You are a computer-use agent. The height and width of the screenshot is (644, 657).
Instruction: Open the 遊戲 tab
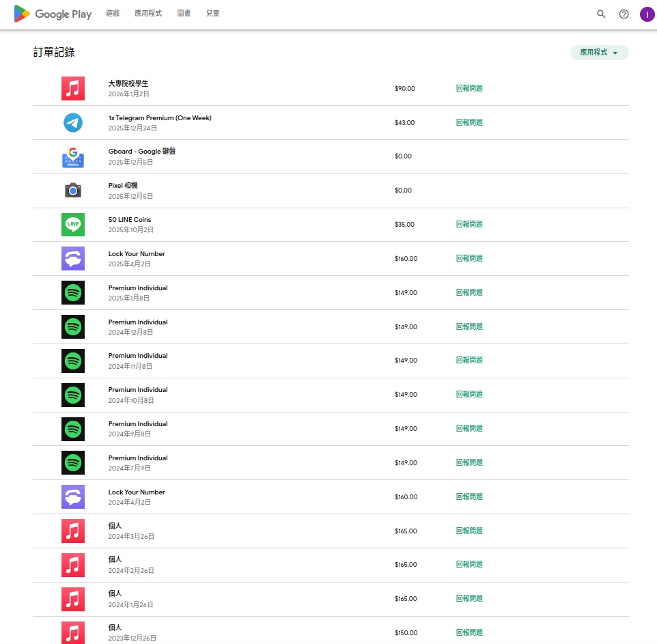(x=113, y=14)
